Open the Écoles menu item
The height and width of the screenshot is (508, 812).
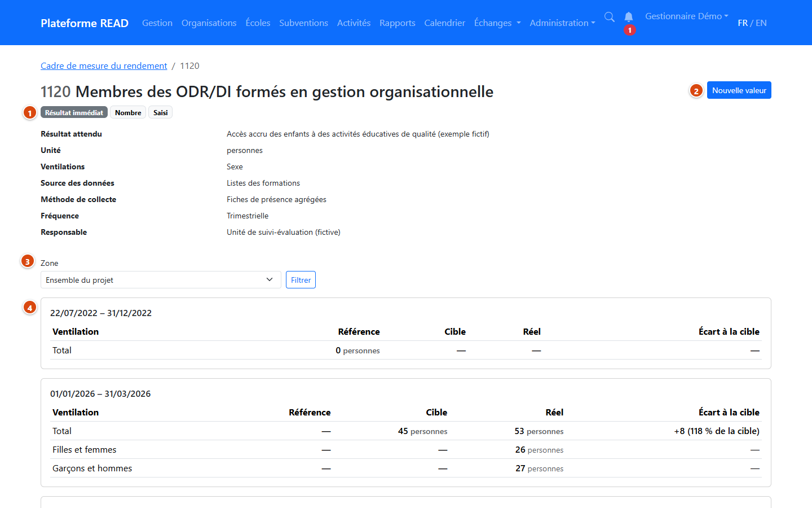click(258, 23)
